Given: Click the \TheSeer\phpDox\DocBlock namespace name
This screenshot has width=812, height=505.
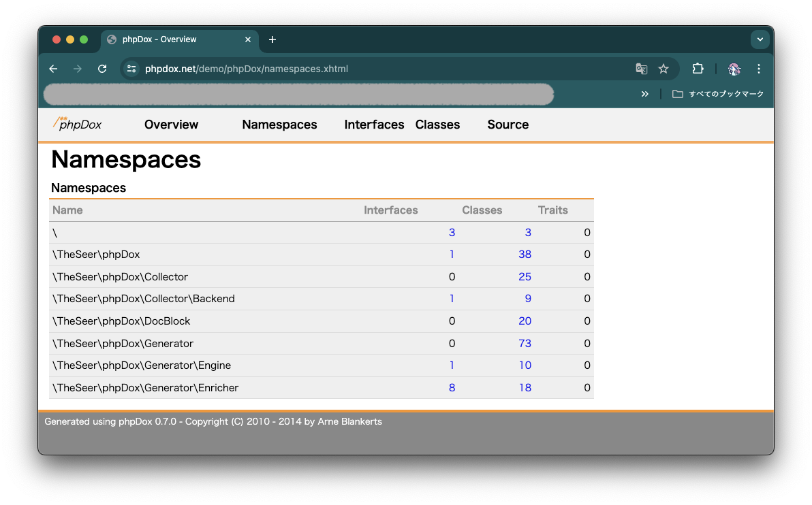Looking at the screenshot, I should point(121,321).
